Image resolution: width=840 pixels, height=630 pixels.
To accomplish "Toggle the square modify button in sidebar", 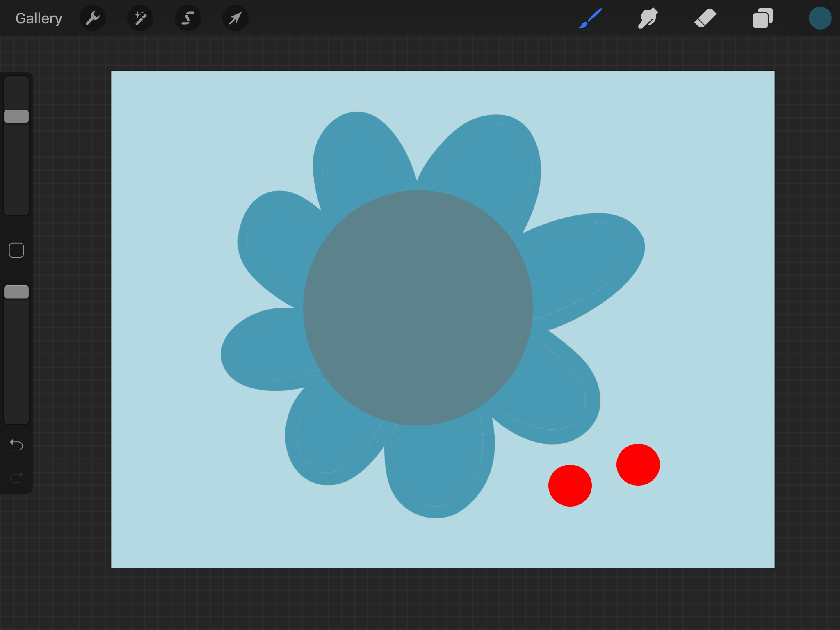I will pyautogui.click(x=16, y=250).
